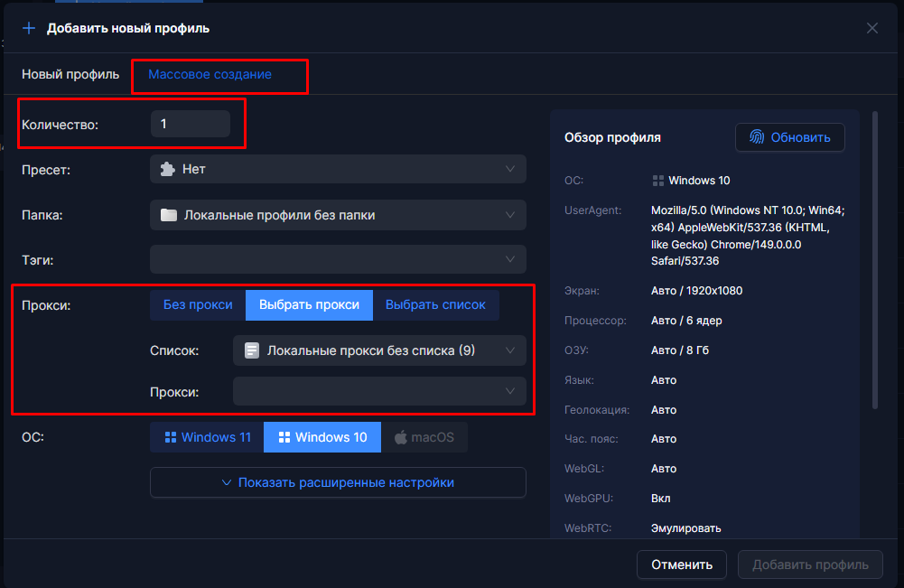Screen dimensions: 904x588
Task: Click the folder icon in Папка field
Action: [168, 215]
